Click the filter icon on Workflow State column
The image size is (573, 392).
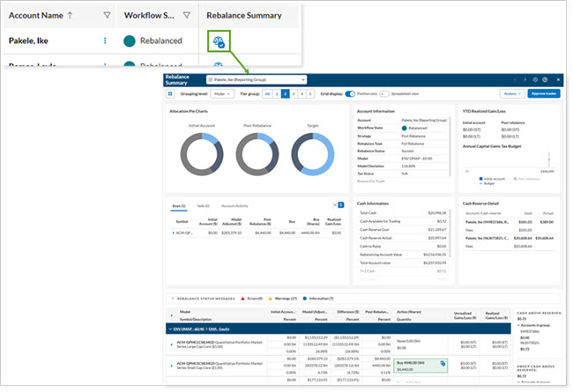186,15
